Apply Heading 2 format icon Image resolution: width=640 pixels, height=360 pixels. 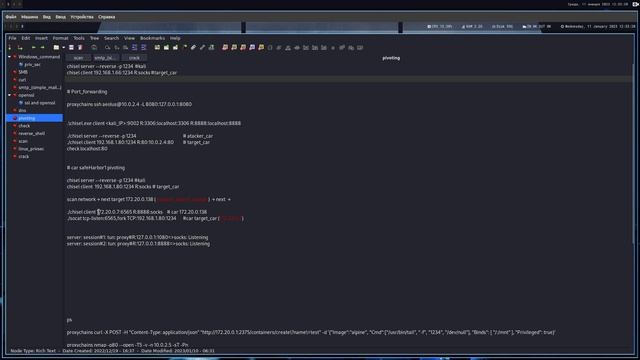(x=315, y=47)
